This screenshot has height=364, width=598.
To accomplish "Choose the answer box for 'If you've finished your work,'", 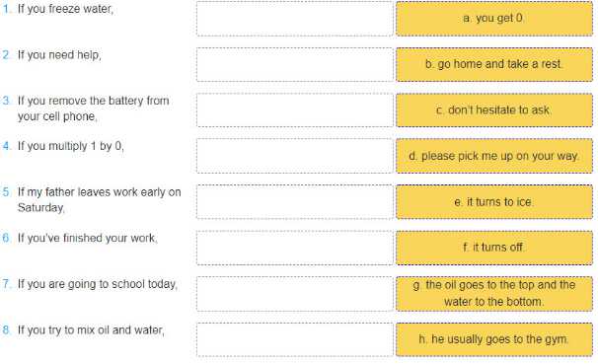I will tap(295, 248).
